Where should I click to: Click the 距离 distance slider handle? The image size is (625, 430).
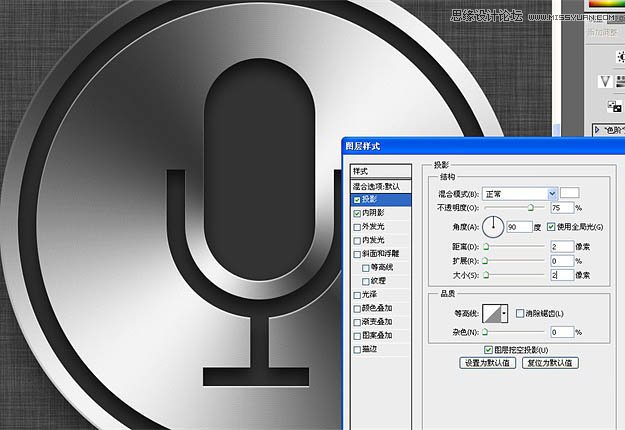click(x=486, y=247)
